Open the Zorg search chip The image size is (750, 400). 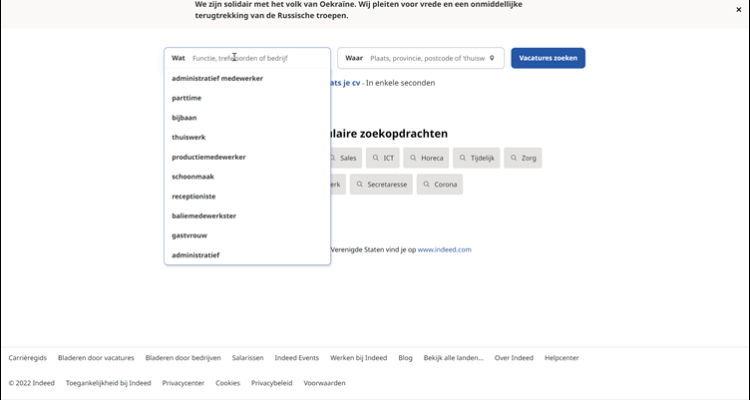point(523,158)
